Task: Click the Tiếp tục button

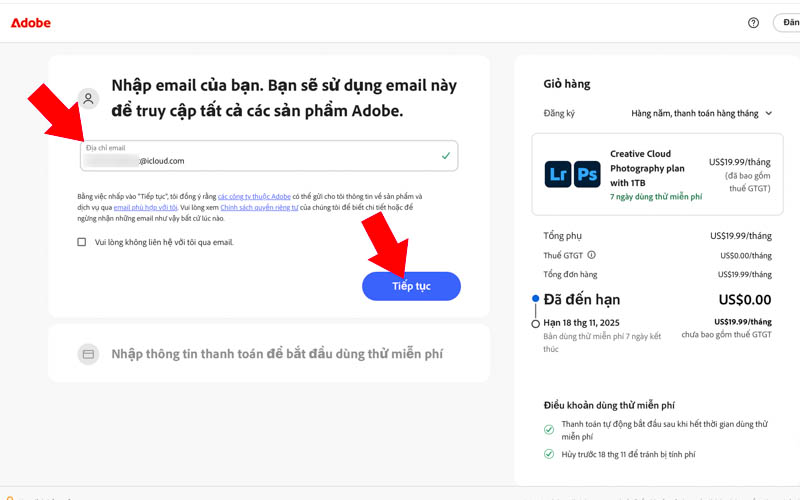Action: [x=411, y=286]
